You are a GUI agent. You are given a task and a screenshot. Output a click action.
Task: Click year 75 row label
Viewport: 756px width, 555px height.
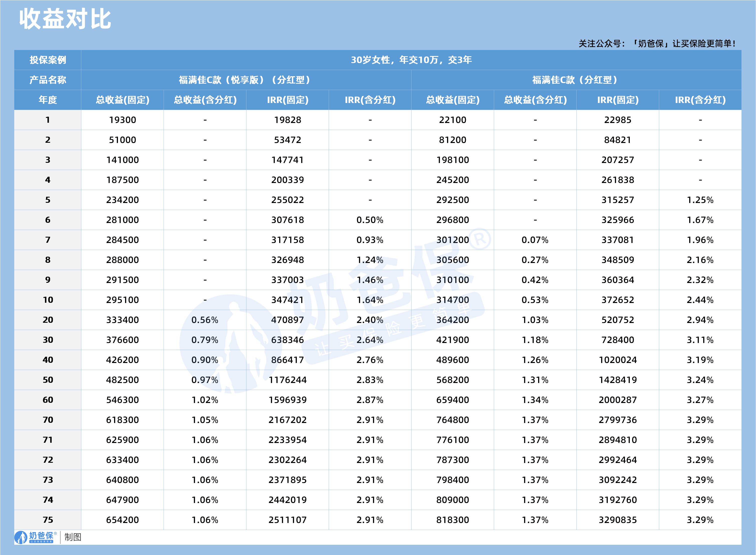coord(48,520)
